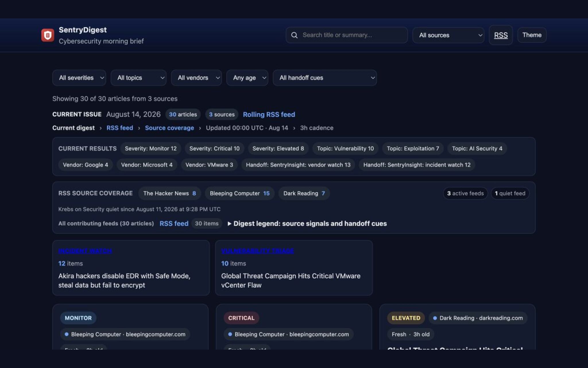Open the RSS link in header
This screenshot has width=588, height=368.
click(501, 35)
